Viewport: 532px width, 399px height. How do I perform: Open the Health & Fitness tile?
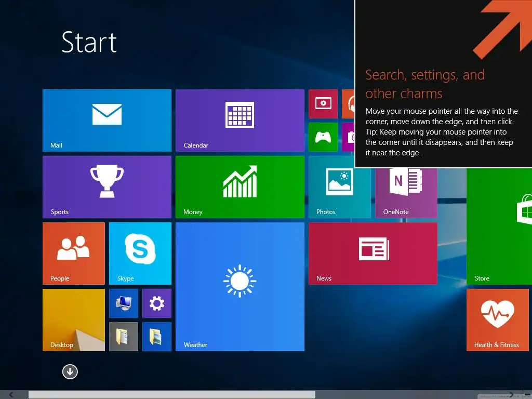coord(497,320)
